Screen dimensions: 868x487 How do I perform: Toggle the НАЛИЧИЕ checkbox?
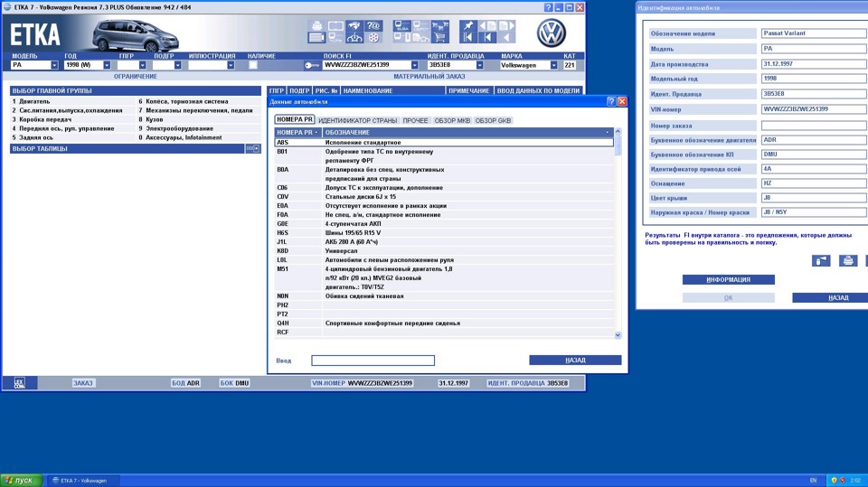[253, 65]
